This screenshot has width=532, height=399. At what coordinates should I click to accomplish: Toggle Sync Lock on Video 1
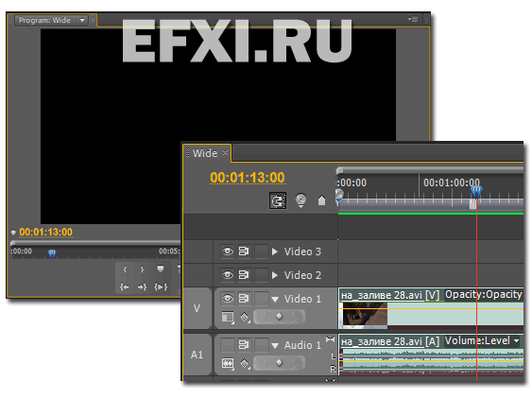click(244, 299)
